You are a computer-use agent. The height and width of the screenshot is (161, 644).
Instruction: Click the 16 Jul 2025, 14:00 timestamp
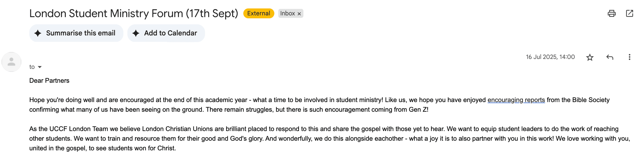550,57
